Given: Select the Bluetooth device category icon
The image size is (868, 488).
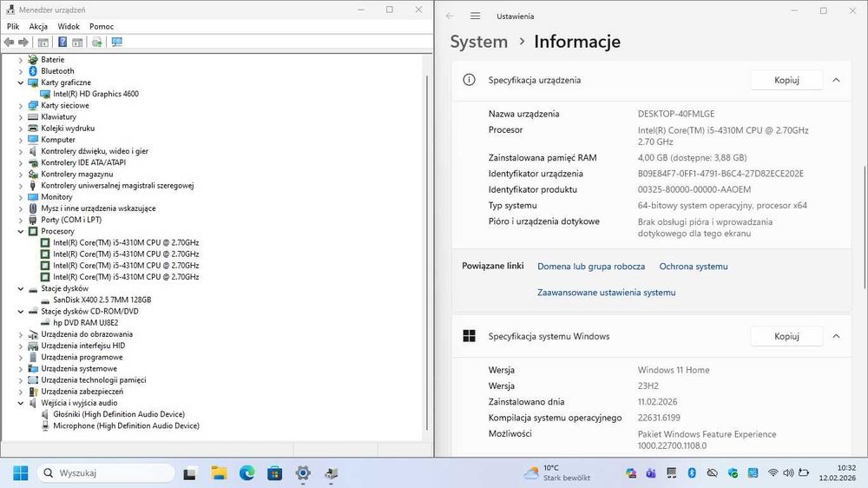Looking at the screenshot, I should click(33, 71).
